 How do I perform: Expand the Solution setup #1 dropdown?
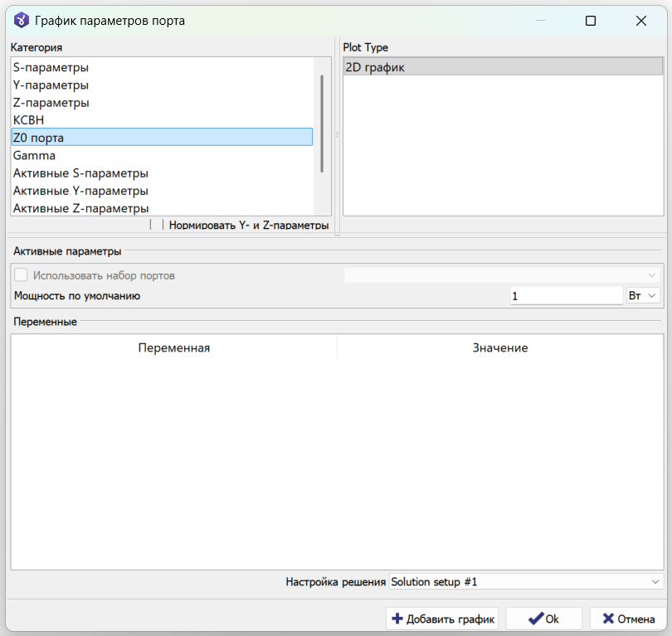[x=526, y=581]
